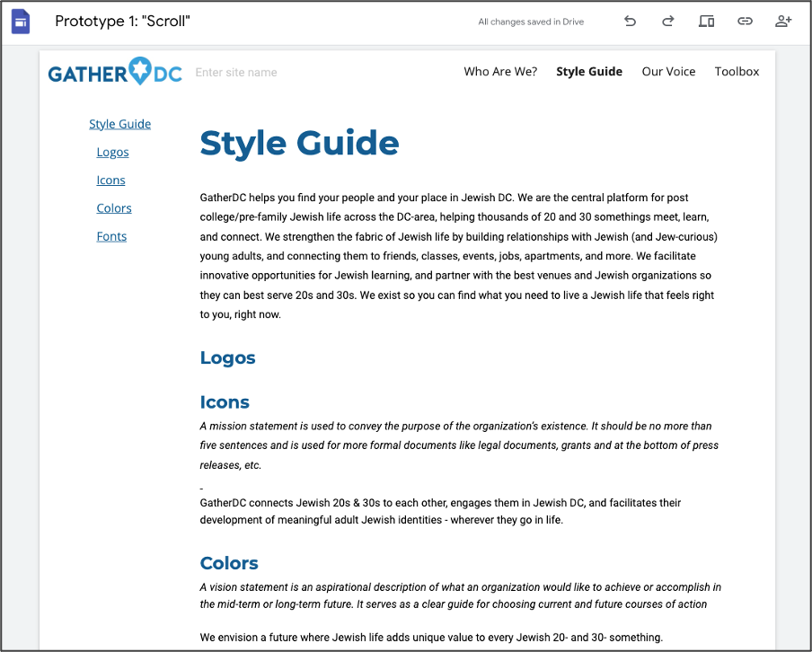Select the large 'Style Guide' page heading
This screenshot has width=812, height=652.
click(x=299, y=143)
